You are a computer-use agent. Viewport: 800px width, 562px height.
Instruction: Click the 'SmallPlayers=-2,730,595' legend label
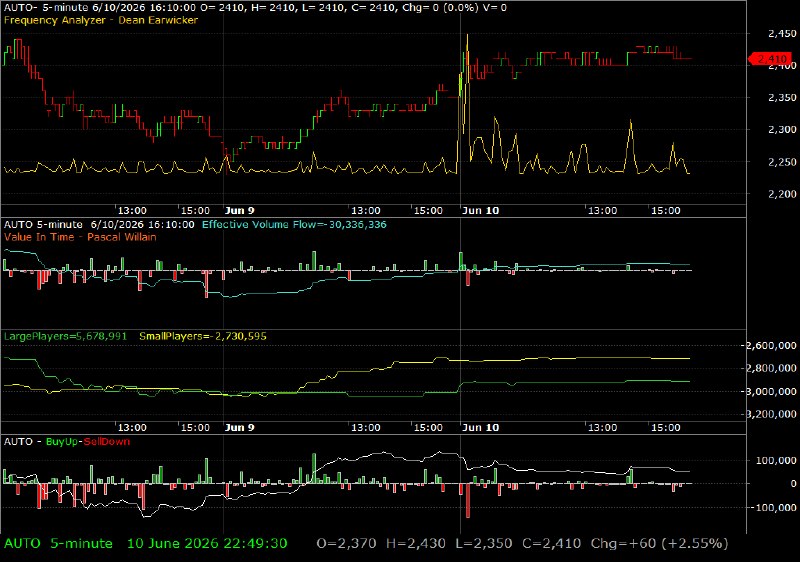pyautogui.click(x=203, y=336)
